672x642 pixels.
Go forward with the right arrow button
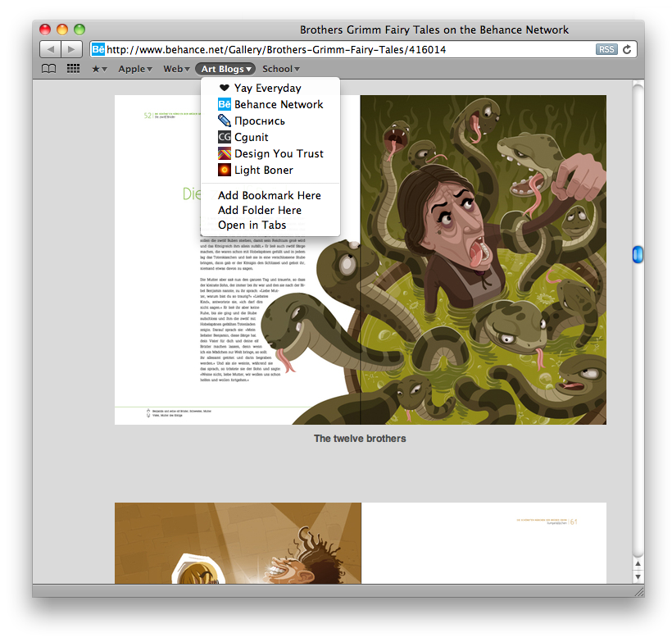[71, 49]
